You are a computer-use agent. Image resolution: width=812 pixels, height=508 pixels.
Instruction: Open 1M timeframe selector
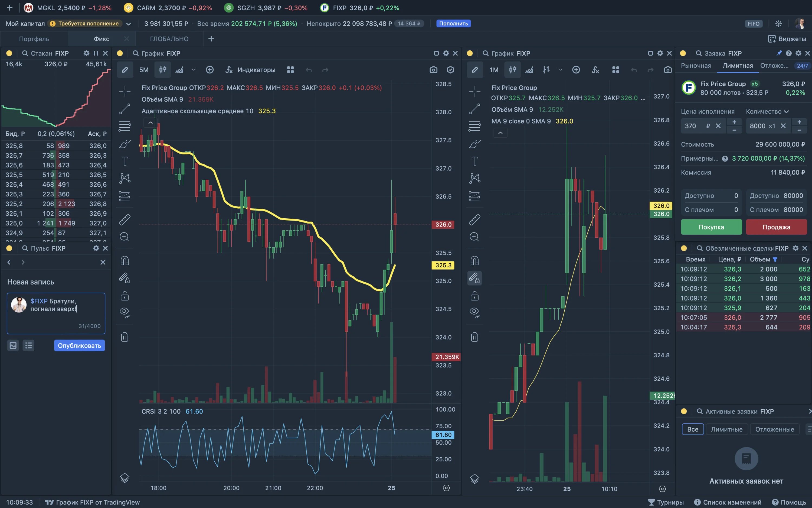494,70
